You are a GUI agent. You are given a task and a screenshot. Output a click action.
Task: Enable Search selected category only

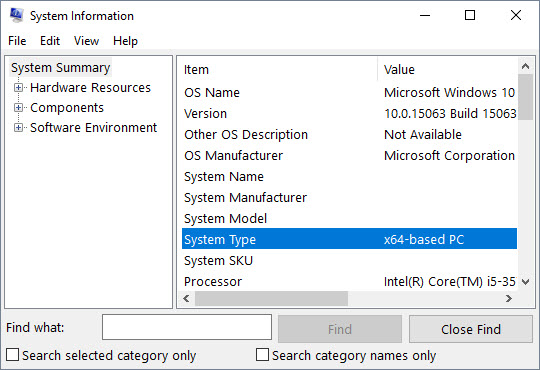(13, 355)
